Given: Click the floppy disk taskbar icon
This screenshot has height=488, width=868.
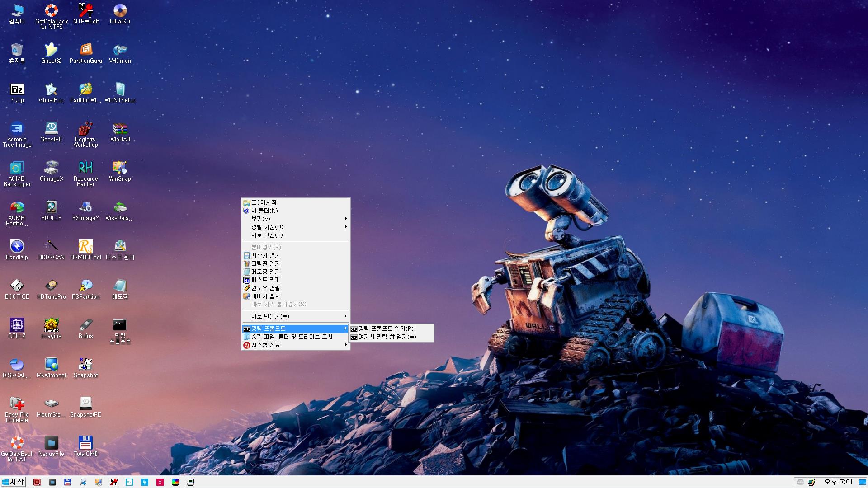Looking at the screenshot, I should click(x=68, y=482).
